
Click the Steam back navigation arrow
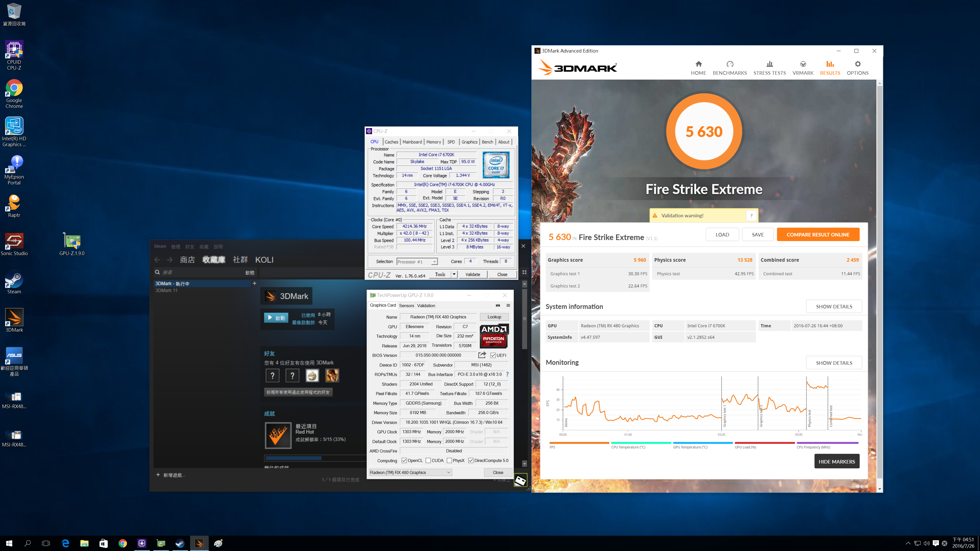157,260
